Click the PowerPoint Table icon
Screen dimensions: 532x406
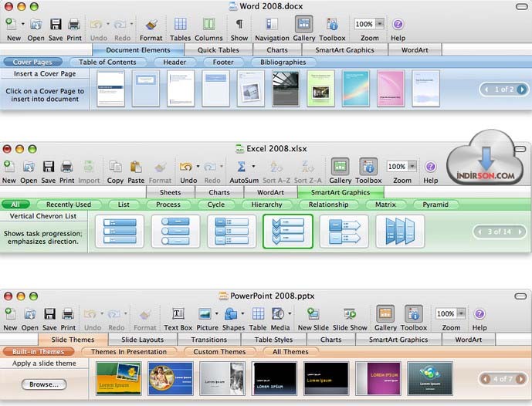pyautogui.click(x=258, y=314)
